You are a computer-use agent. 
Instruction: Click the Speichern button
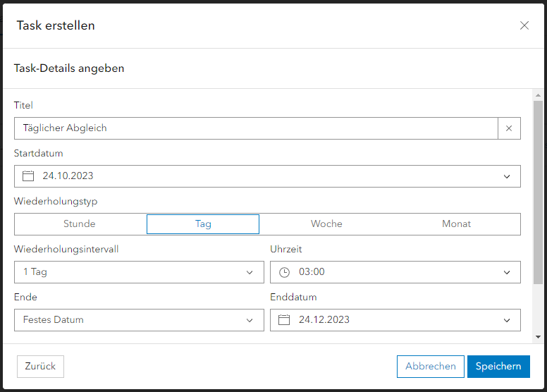click(498, 367)
